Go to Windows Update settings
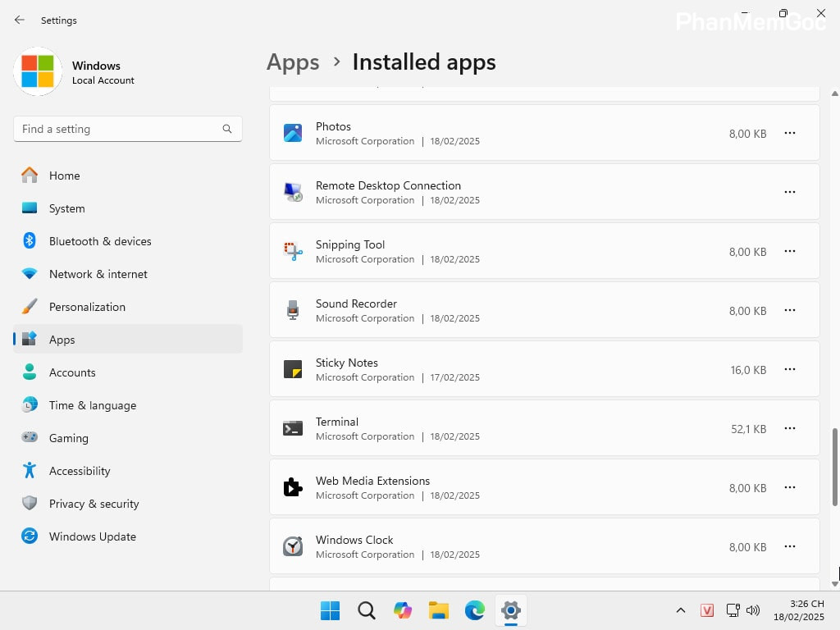The height and width of the screenshot is (630, 840). click(x=92, y=536)
